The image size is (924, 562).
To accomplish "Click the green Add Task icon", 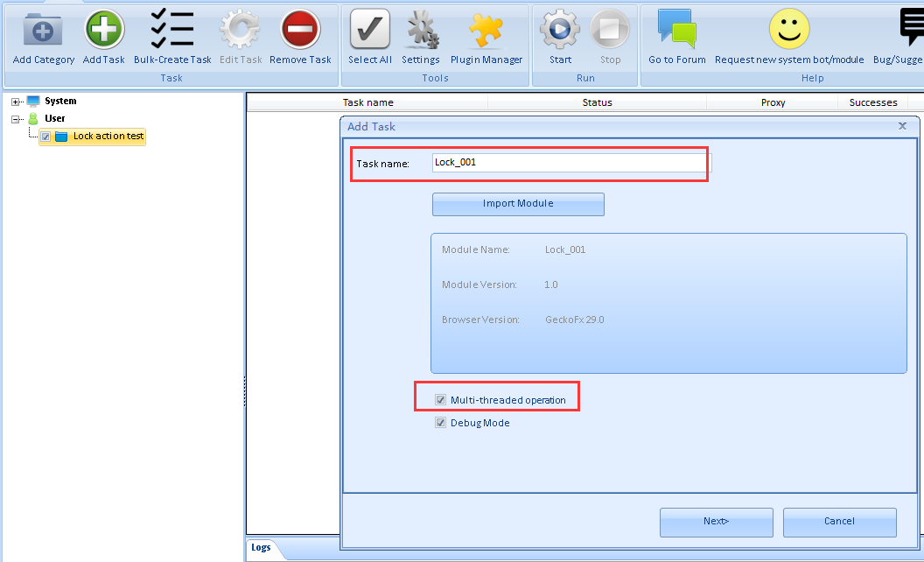I will coord(104,31).
